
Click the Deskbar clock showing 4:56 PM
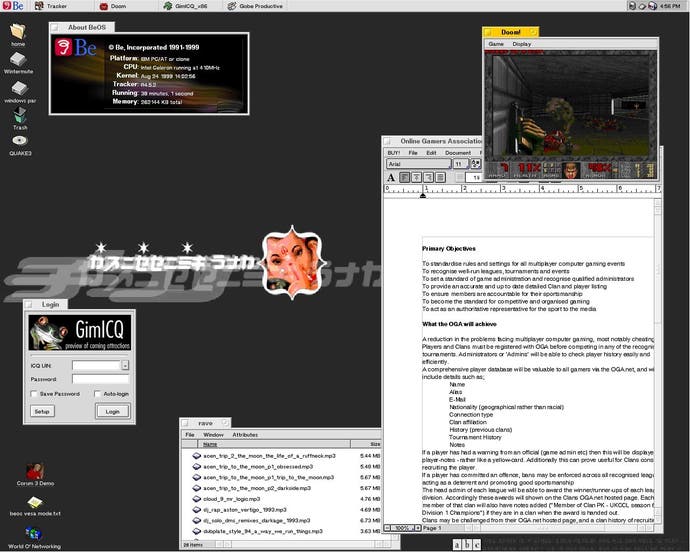click(670, 6)
